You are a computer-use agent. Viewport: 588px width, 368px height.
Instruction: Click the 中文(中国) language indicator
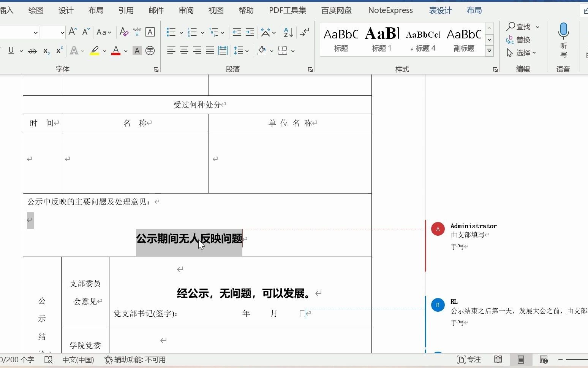coord(78,360)
